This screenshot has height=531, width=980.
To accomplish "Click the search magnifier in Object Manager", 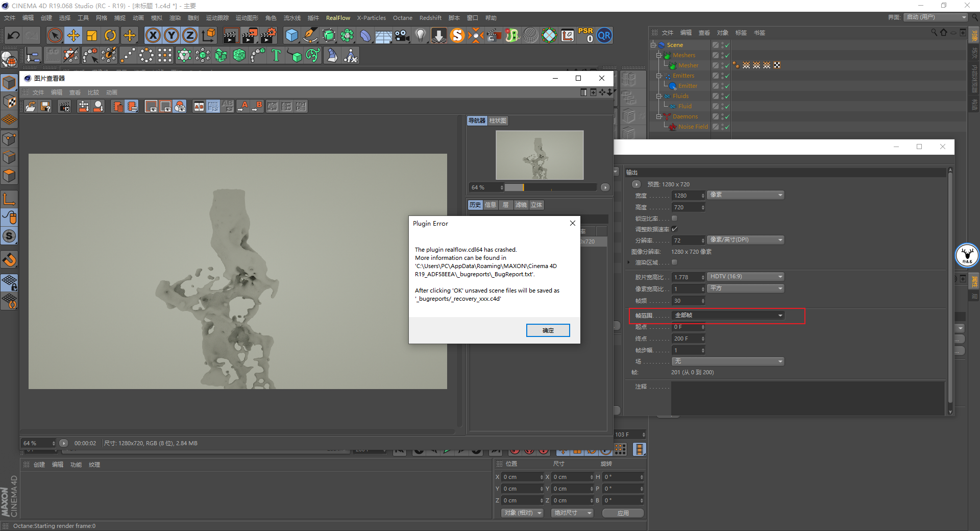I will coord(934,33).
